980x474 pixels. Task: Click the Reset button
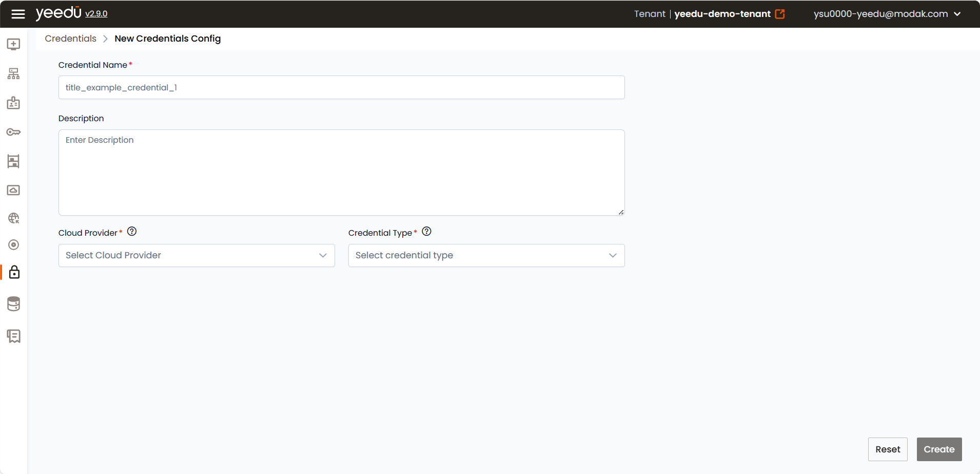pos(888,449)
